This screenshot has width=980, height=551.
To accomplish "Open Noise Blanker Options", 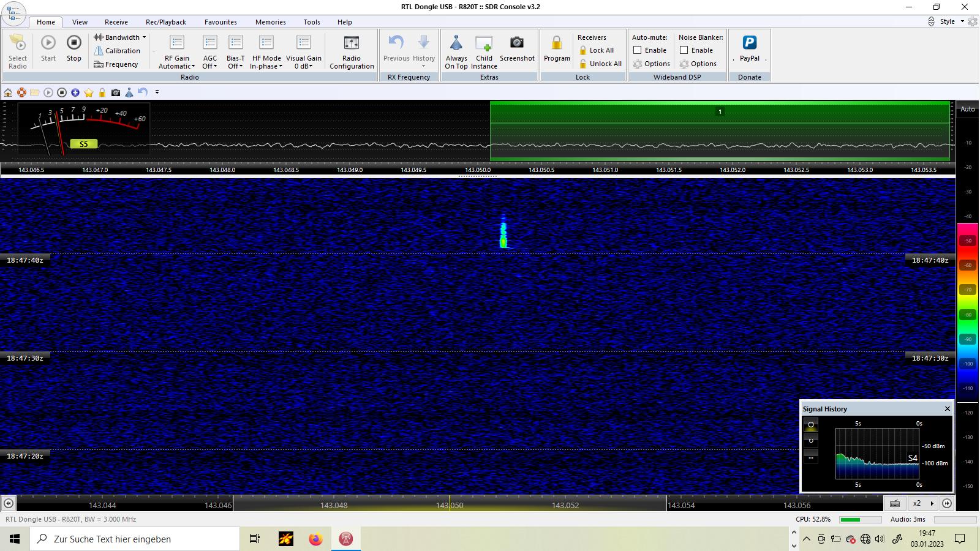I will [x=698, y=64].
